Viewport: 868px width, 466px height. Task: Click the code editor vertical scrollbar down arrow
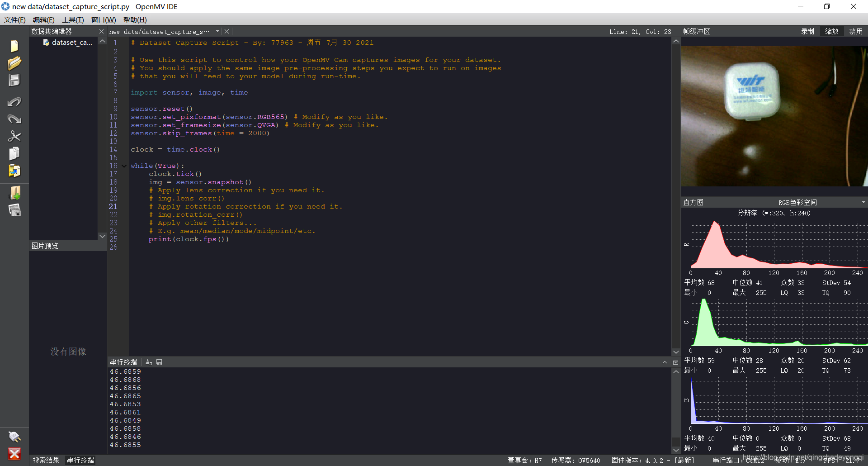click(x=676, y=352)
